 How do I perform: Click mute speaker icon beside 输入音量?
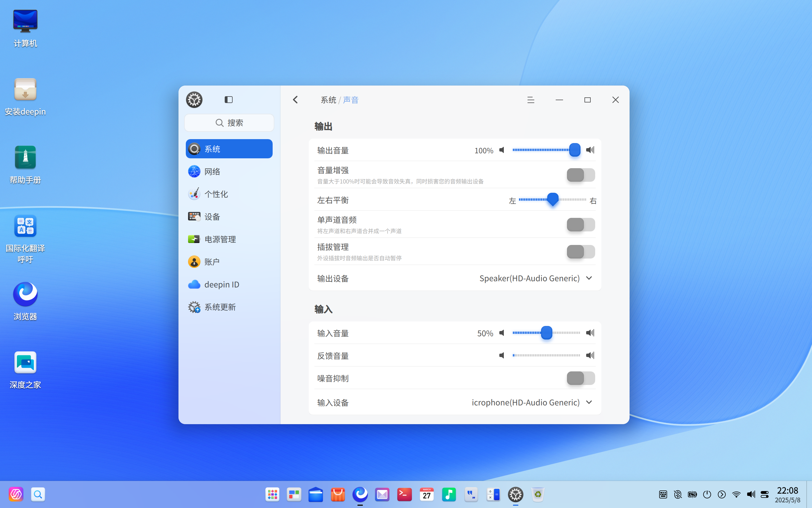502,333
